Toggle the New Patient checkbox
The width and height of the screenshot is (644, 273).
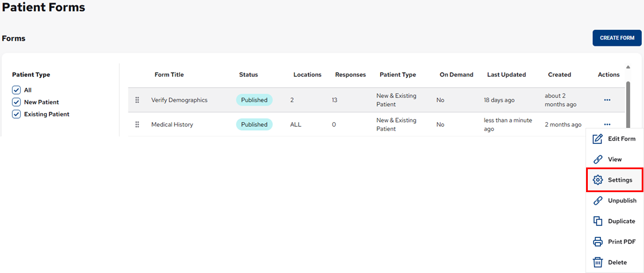pyautogui.click(x=16, y=102)
